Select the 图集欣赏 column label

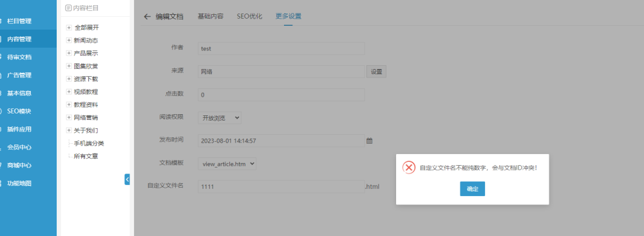pos(86,66)
